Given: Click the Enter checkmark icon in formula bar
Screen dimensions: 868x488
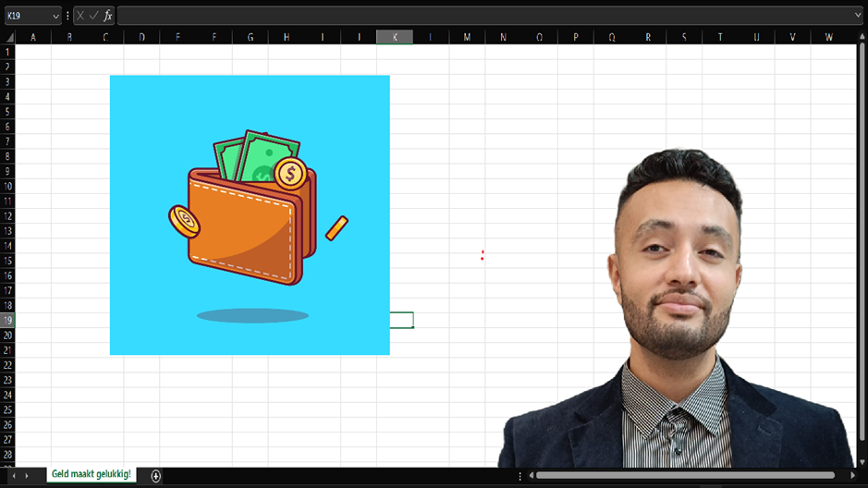Looking at the screenshot, I should (93, 16).
